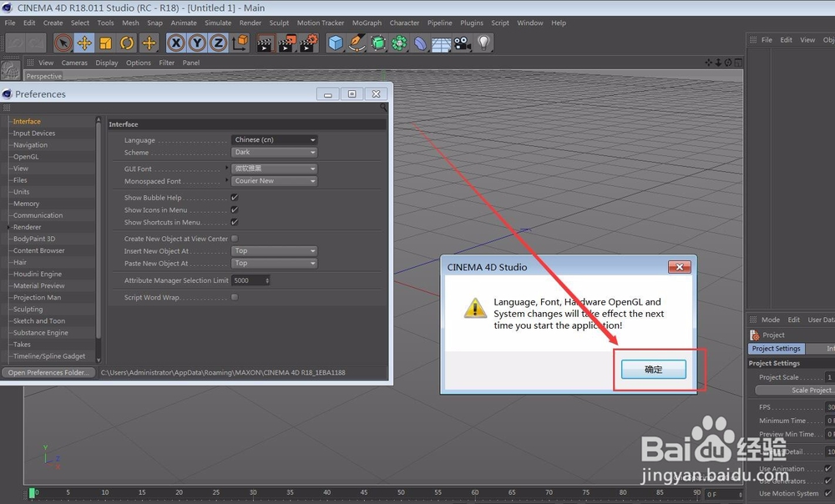Viewport: 835px width, 504px height.
Task: Click the Coordinate System icon
Action: tap(240, 43)
